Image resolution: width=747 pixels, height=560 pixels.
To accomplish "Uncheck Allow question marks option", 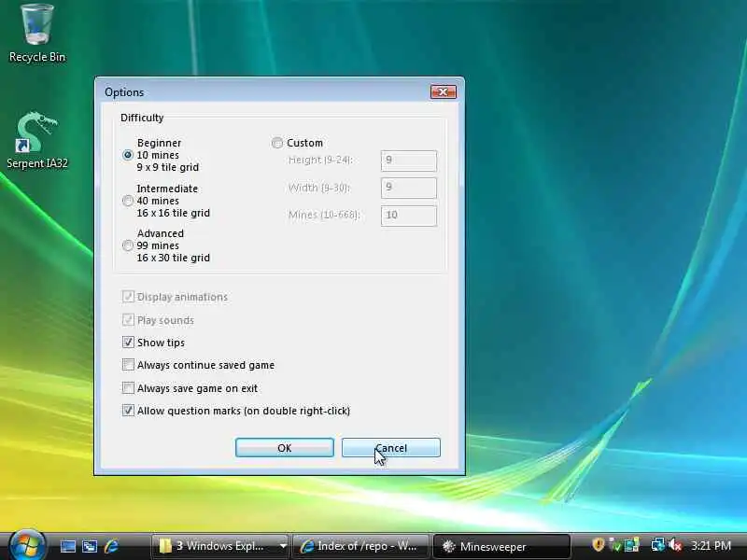I will pos(128,411).
